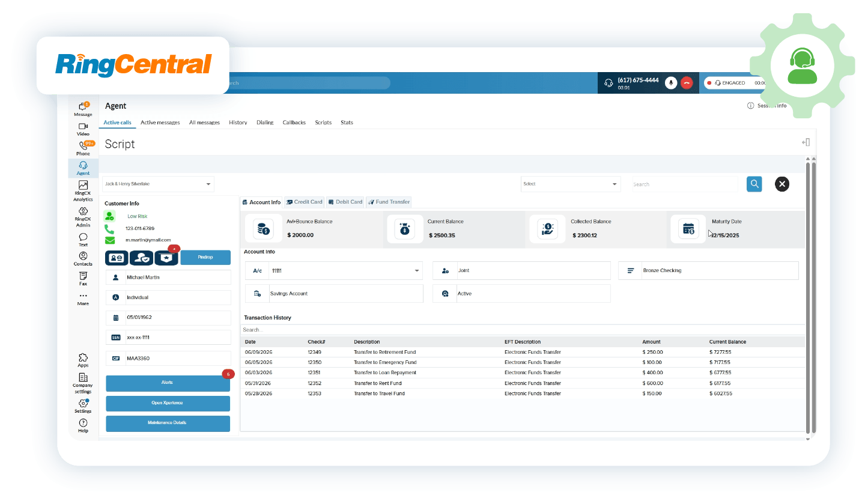Open the customer ID card icon button

pos(117,258)
